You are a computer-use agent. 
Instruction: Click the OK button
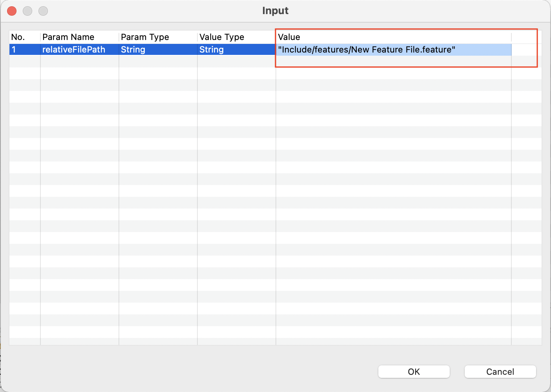[x=414, y=372]
